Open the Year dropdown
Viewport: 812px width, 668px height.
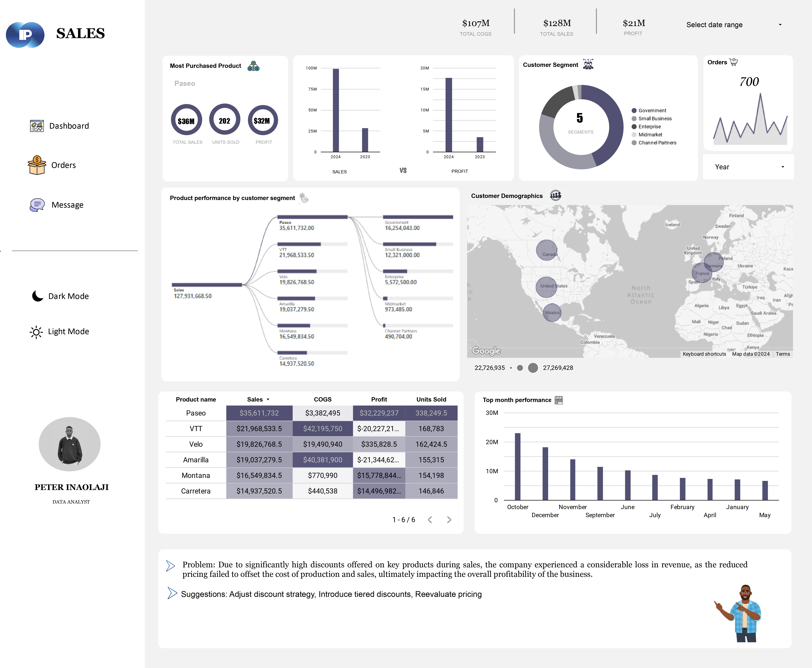pyautogui.click(x=748, y=167)
